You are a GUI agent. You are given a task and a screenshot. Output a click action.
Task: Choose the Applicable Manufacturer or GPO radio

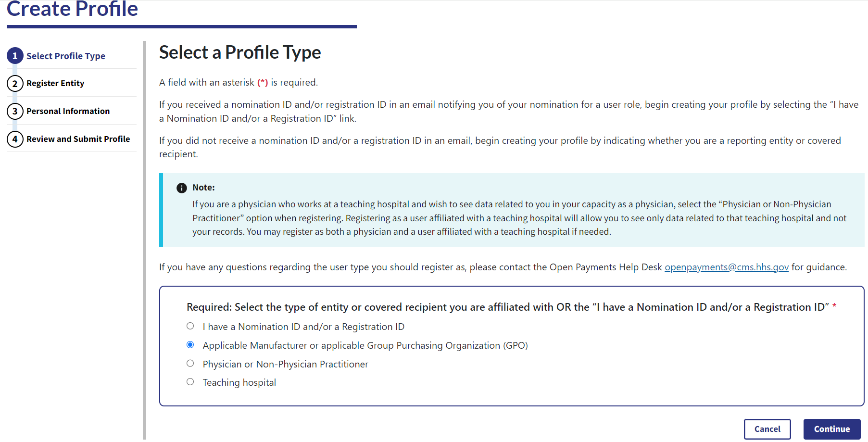(190, 345)
